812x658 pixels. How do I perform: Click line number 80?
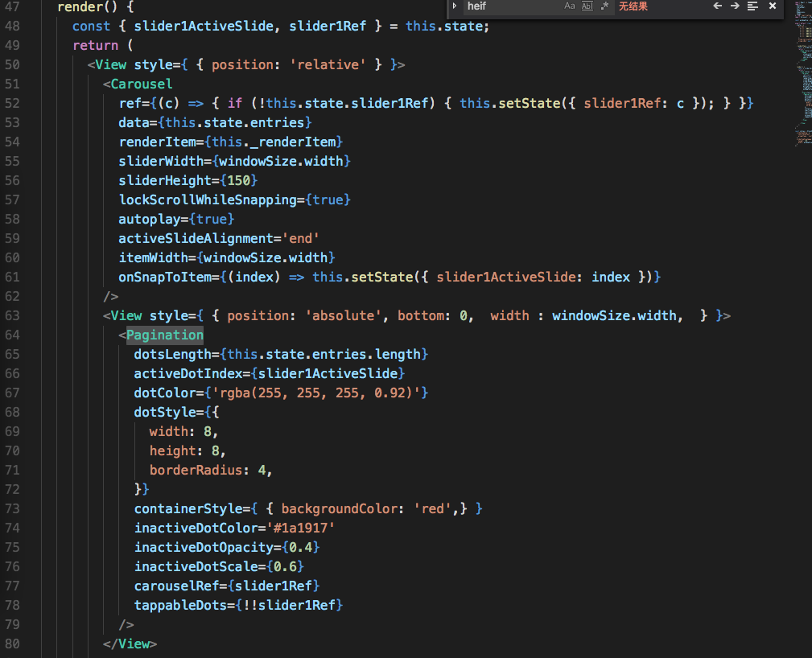(12, 644)
